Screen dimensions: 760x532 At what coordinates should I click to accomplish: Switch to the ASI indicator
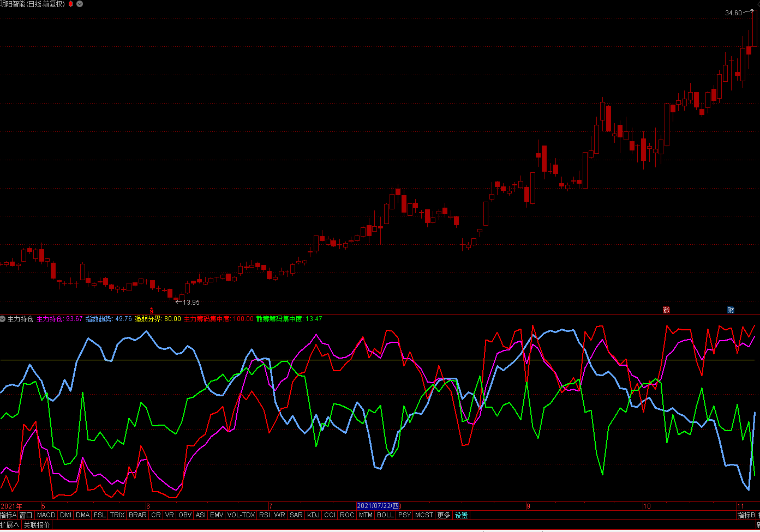(201, 515)
